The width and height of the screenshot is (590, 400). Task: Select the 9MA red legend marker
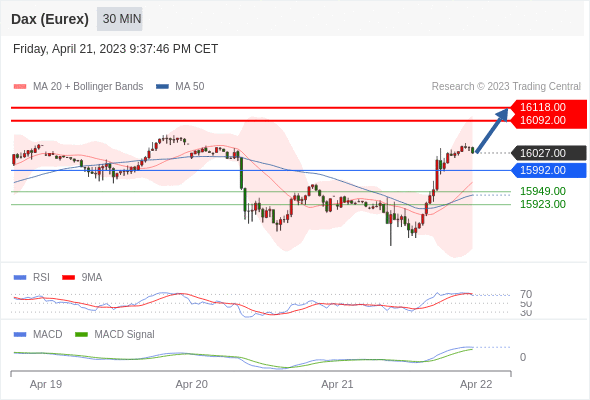pyautogui.click(x=68, y=278)
